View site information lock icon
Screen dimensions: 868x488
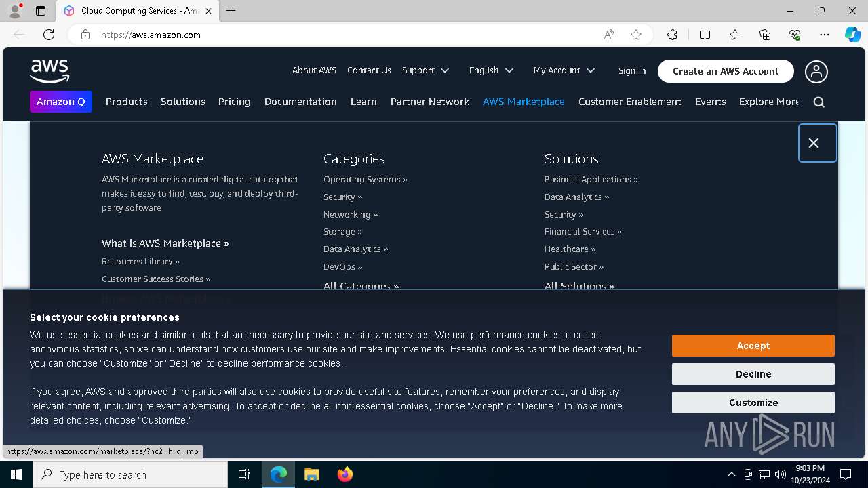[85, 35]
